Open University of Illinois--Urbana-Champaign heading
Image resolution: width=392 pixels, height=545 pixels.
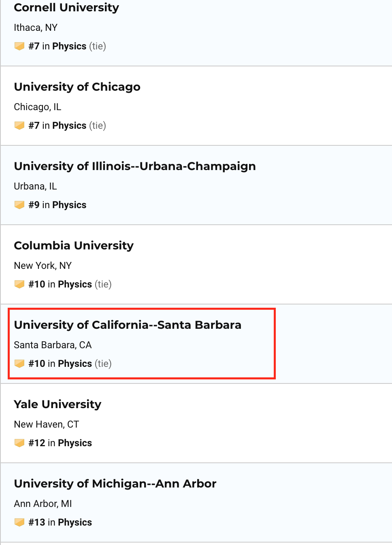pos(135,166)
